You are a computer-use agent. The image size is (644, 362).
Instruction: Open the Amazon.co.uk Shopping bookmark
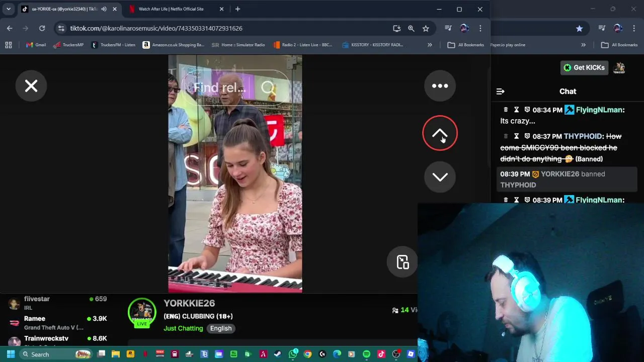coord(174,45)
